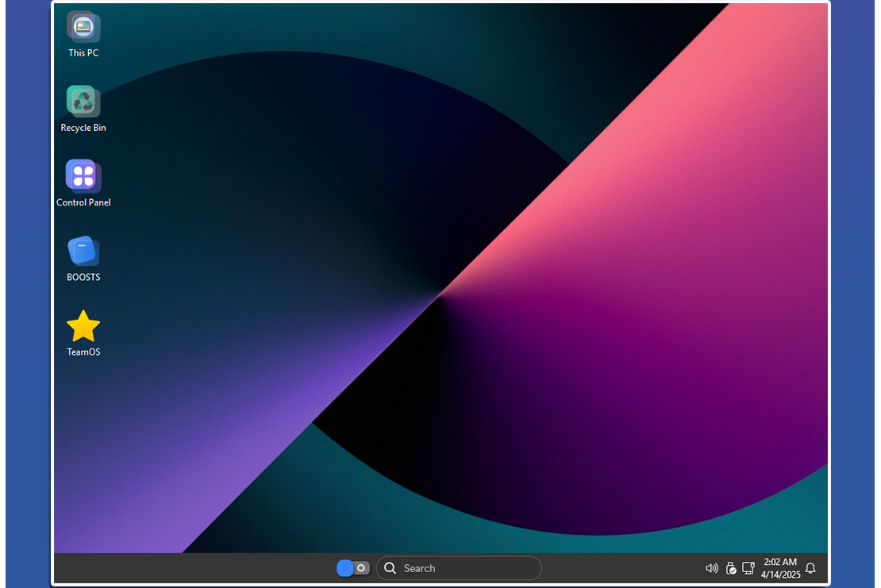
Task: Click the "TeamOS" text label
Action: pyautogui.click(x=83, y=352)
